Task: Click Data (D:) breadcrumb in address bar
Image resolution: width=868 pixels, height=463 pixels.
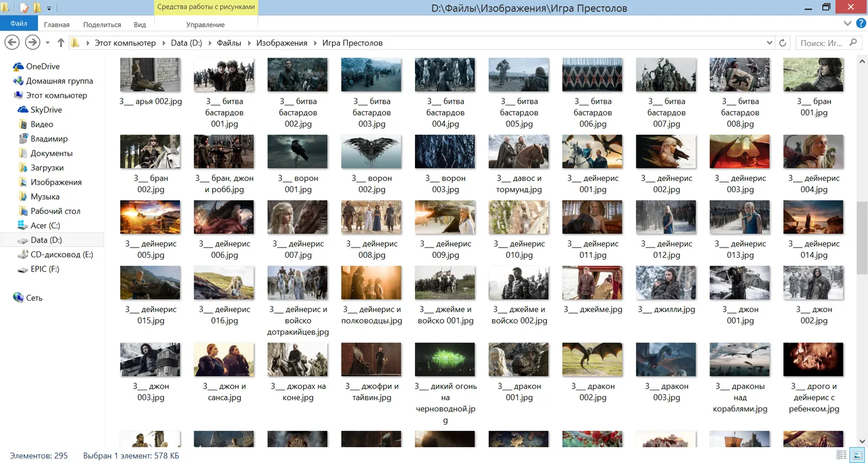Action: point(186,43)
